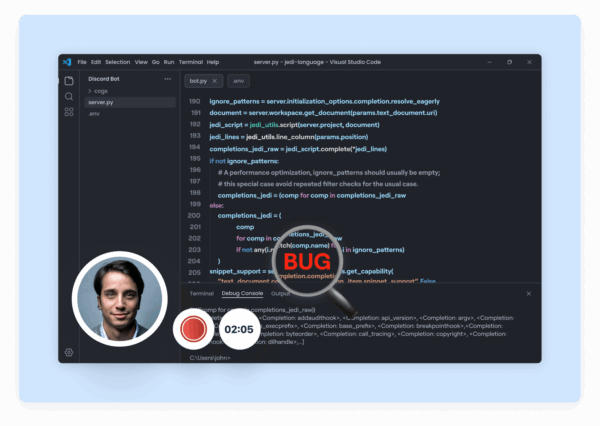Close the bot.py editor tab
This screenshot has height=426, width=600.
coord(216,80)
